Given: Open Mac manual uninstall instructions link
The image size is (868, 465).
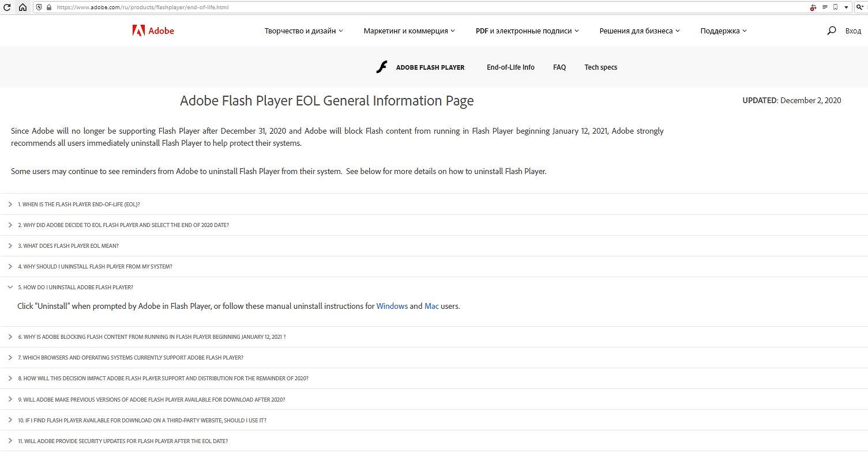Looking at the screenshot, I should [431, 306].
